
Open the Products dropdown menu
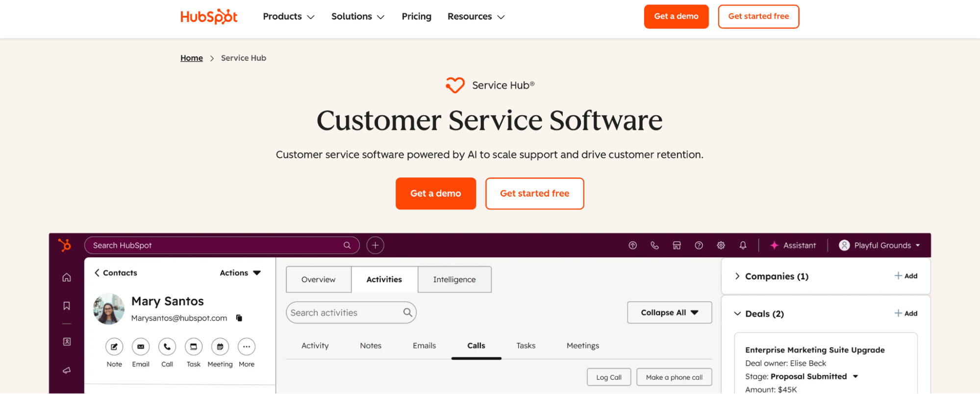tap(289, 17)
